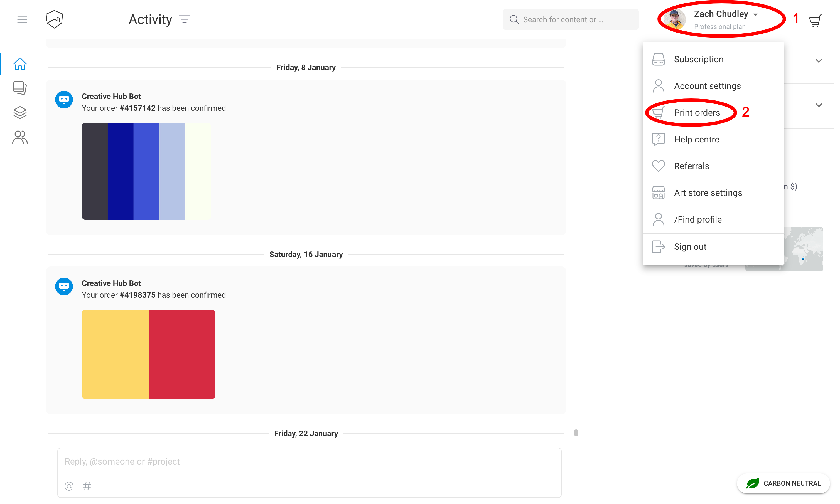
Task: Open the hamburger menu icon
Action: coord(22,20)
